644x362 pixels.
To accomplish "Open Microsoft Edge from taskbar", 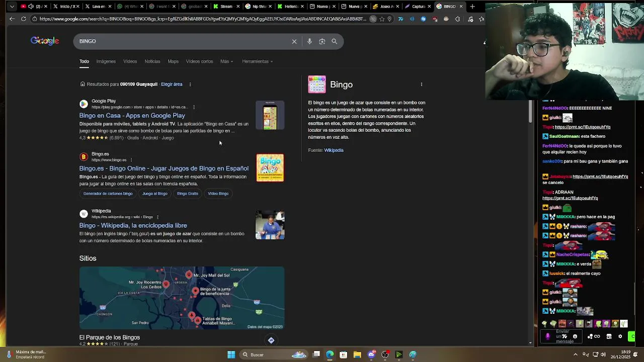I will click(x=330, y=354).
